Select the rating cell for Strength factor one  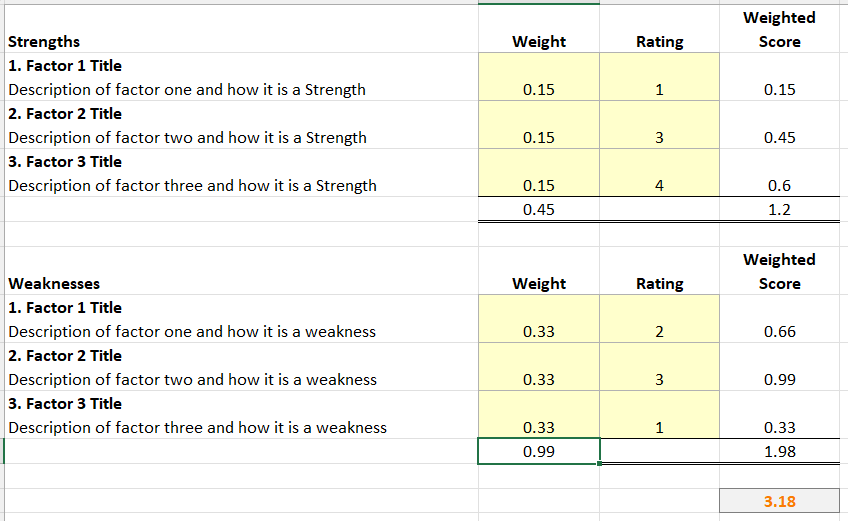click(659, 90)
